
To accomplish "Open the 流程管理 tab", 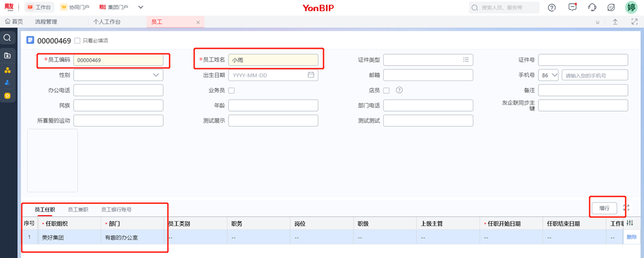I will pos(46,22).
